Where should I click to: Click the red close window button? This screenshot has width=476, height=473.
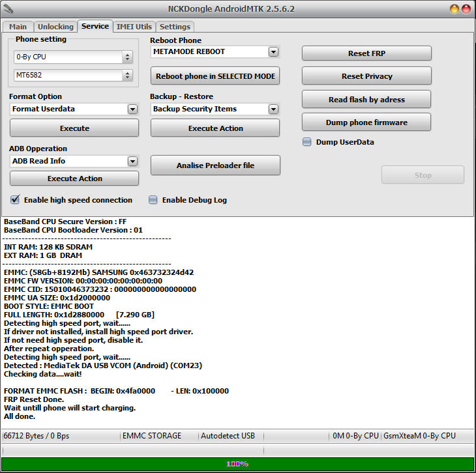coord(466,9)
